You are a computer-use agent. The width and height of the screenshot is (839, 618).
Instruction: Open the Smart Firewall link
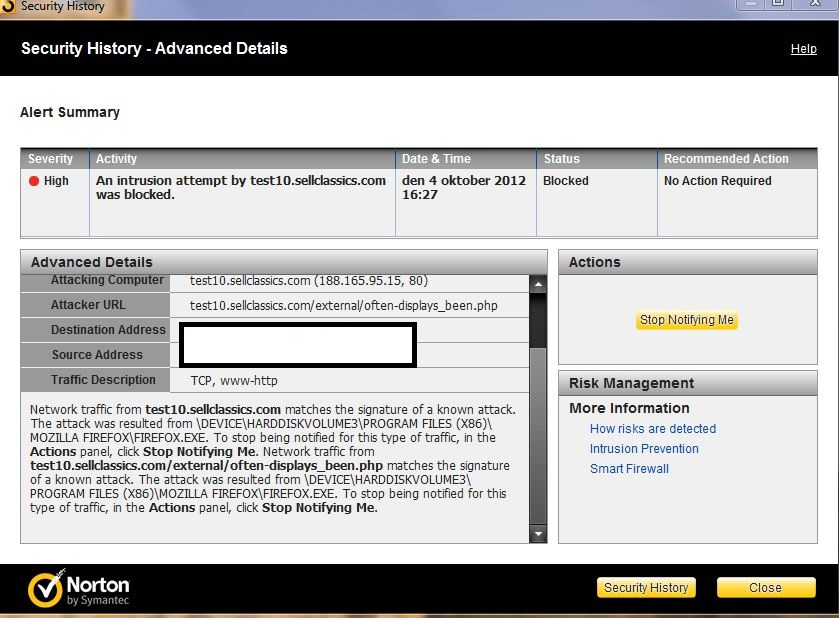(x=629, y=469)
